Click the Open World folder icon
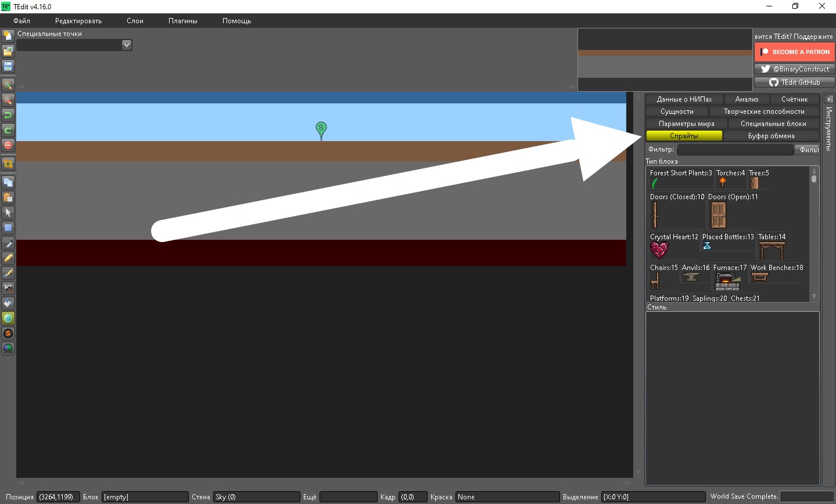 8,51
